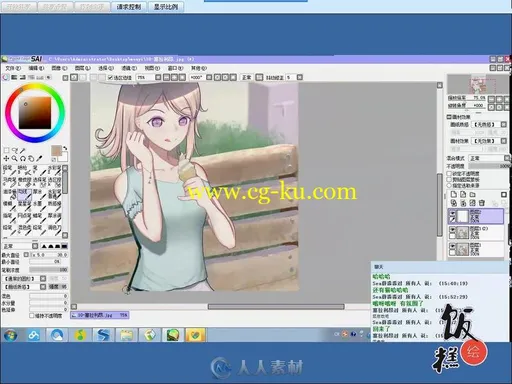Image resolution: width=512 pixels, height=384 pixels.
Task: Hide the bottom layer with eye icon
Action: pos(452,246)
